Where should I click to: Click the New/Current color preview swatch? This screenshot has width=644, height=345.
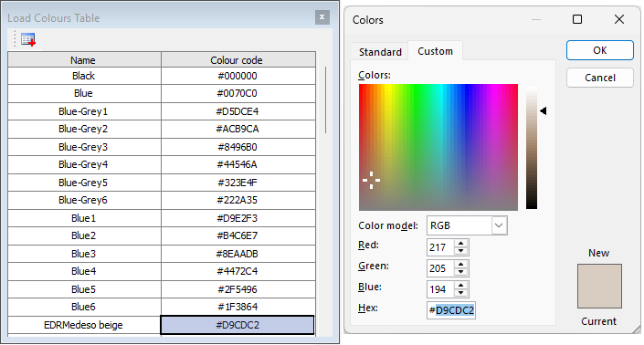(x=599, y=286)
